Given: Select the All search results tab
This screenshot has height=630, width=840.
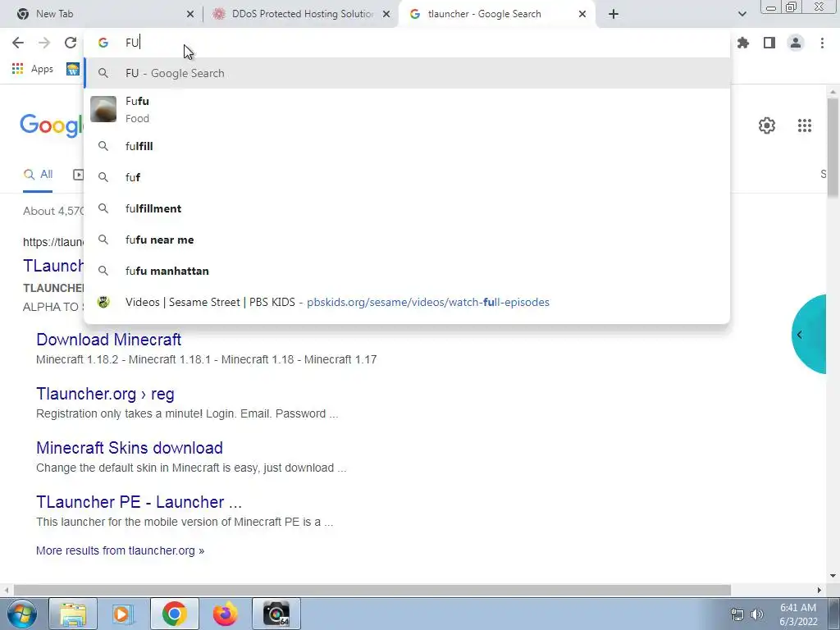Looking at the screenshot, I should (38, 175).
